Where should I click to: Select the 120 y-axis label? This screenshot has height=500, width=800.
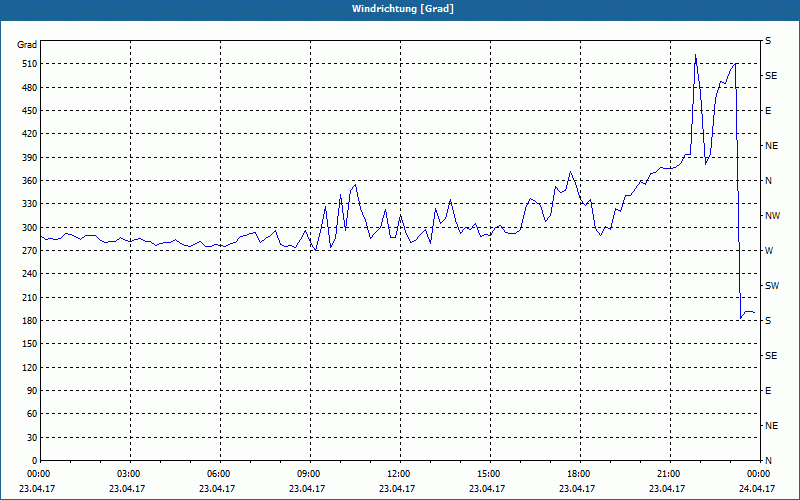point(29,367)
